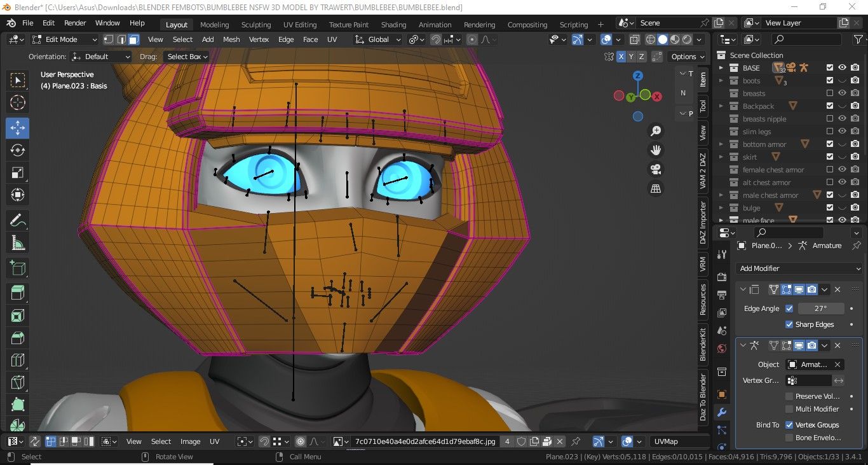Image resolution: width=868 pixels, height=465 pixels.
Task: Expand the bottom armor collection
Action: (x=721, y=144)
